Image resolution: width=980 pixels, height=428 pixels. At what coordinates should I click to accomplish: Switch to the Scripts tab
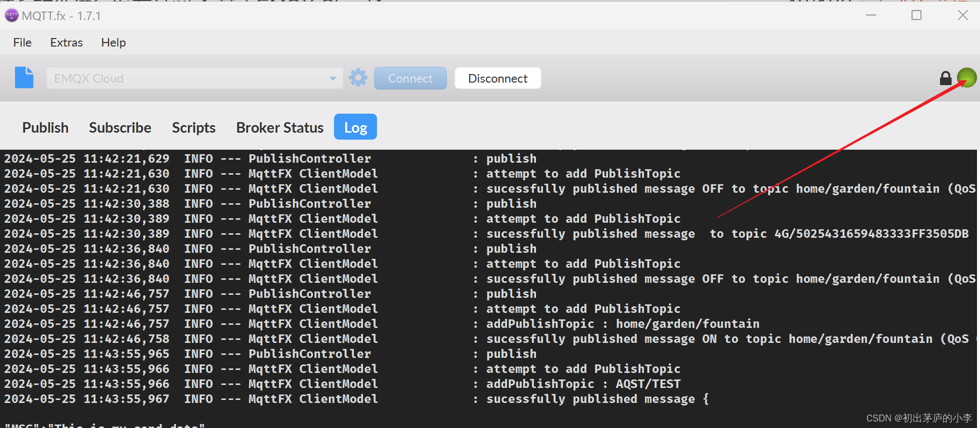193,128
